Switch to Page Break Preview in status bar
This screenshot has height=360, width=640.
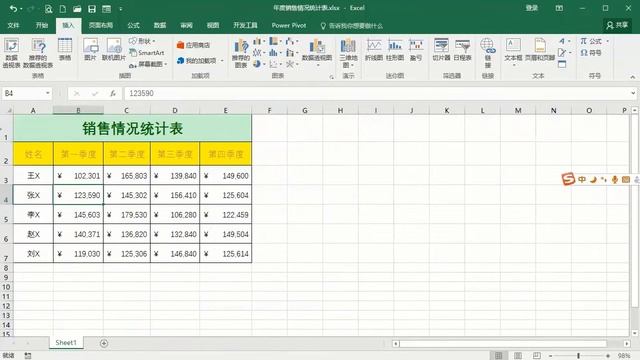[x=537, y=356]
